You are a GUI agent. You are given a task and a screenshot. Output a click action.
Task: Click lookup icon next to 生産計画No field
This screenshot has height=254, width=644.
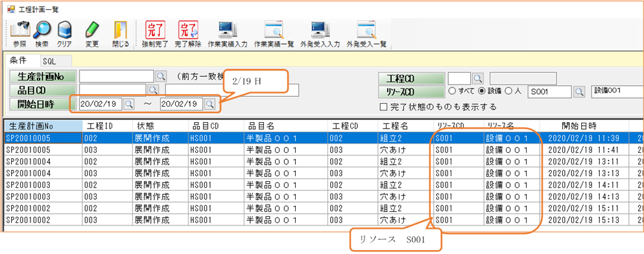click(161, 76)
